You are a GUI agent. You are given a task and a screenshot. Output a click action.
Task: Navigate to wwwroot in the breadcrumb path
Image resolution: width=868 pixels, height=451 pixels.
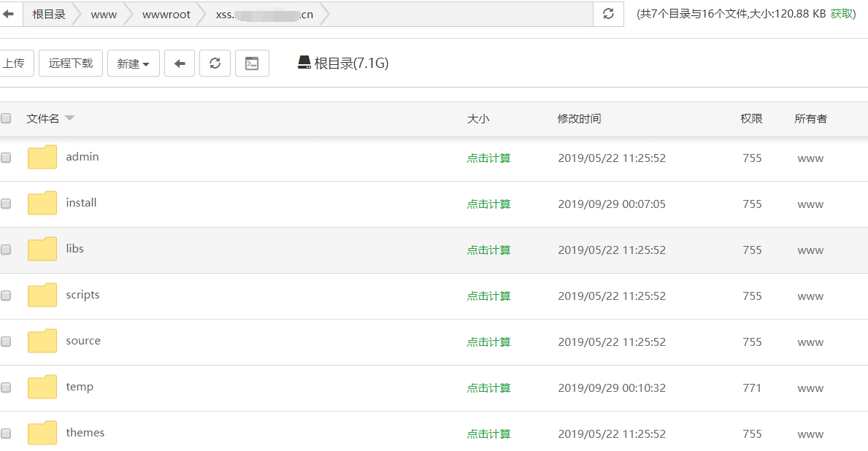(166, 14)
